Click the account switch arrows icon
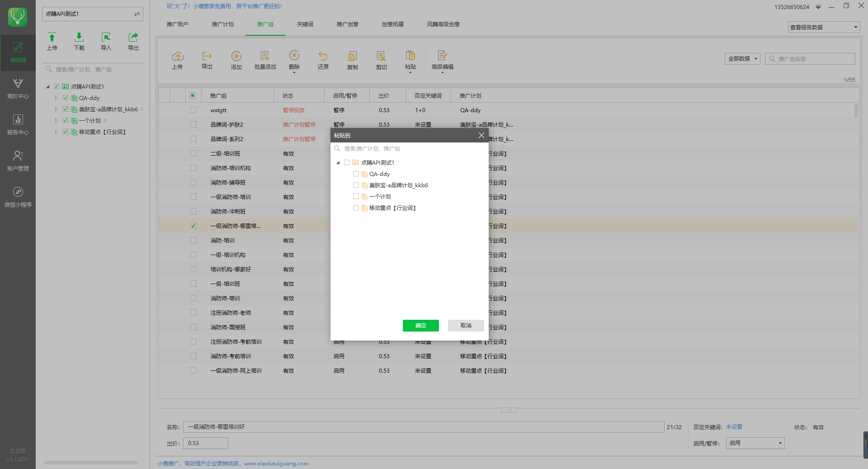Viewport: 868px width, 469px height. point(137,14)
